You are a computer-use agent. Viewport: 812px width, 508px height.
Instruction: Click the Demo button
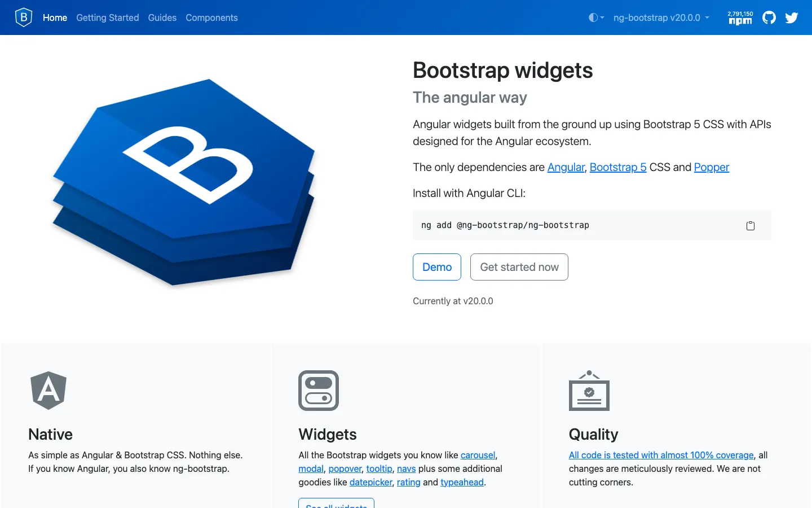tap(437, 267)
